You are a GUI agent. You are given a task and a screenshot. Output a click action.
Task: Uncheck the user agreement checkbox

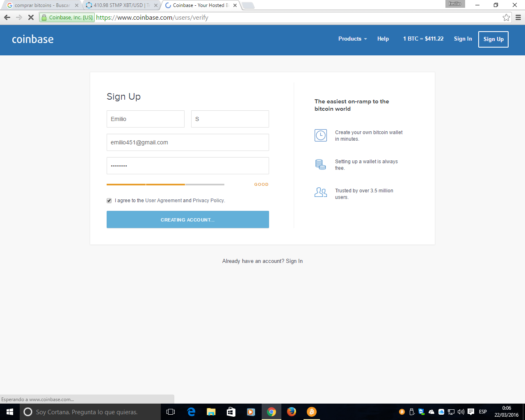point(109,201)
